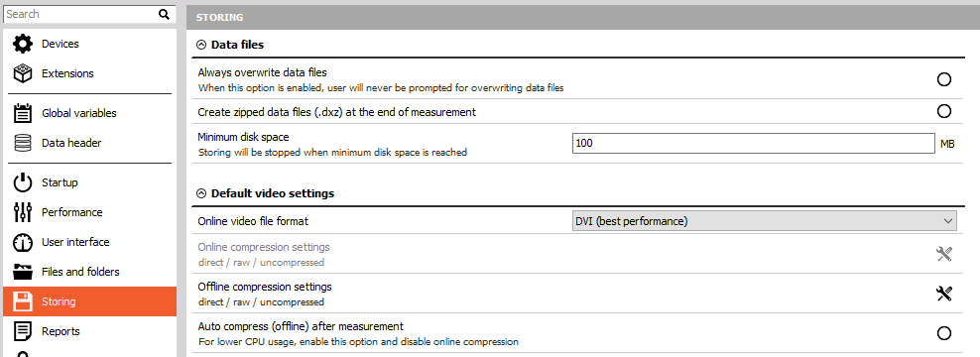Click the Minimum disk space value field
This screenshot has width=980, height=357.
click(754, 143)
